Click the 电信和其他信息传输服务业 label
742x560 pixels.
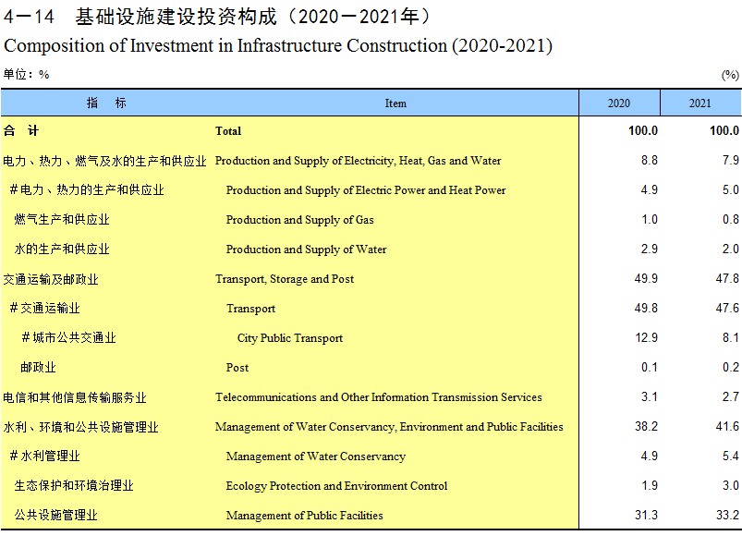[75, 397]
